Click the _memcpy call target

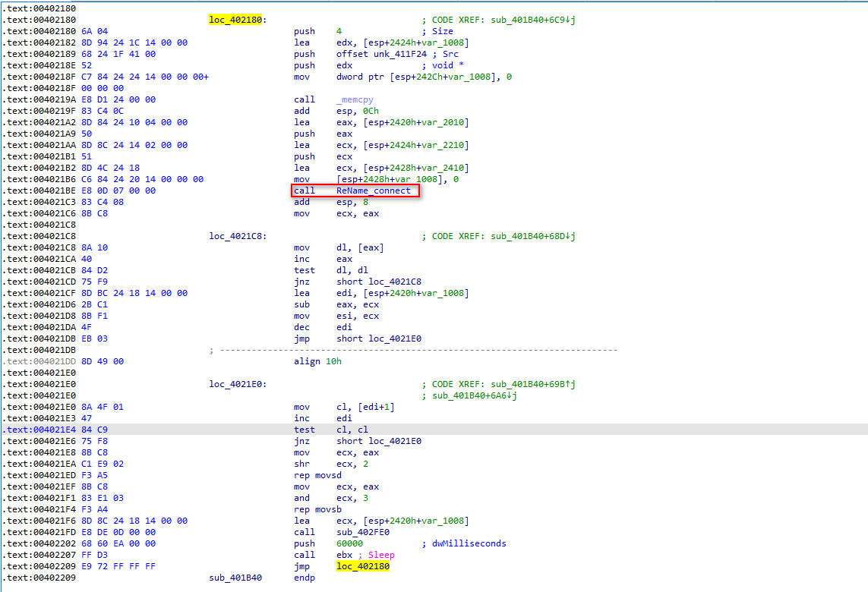pyautogui.click(x=356, y=99)
